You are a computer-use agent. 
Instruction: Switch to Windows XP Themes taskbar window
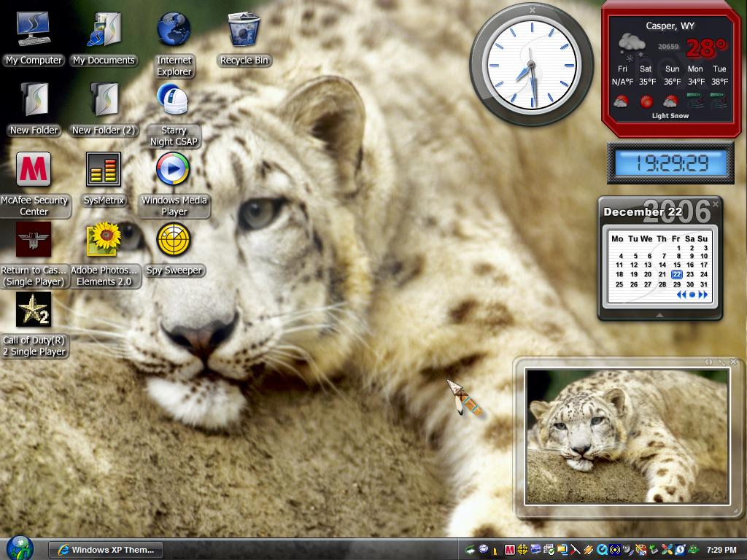[105, 550]
